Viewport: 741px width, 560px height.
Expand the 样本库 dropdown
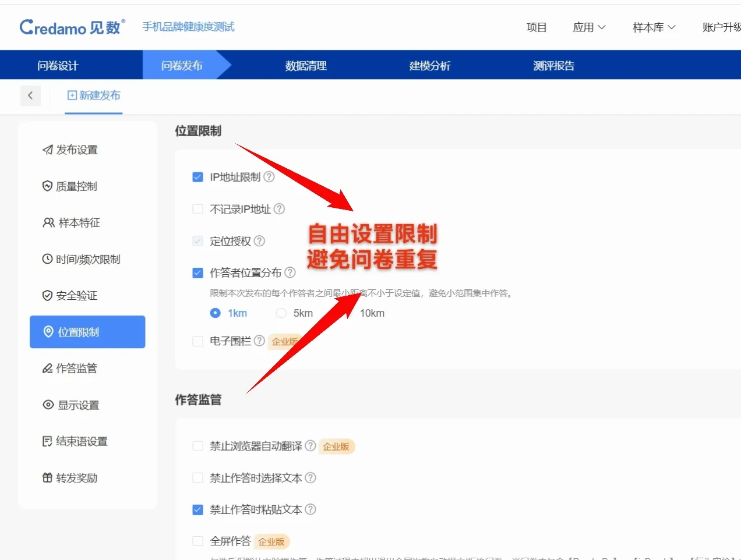(x=654, y=27)
